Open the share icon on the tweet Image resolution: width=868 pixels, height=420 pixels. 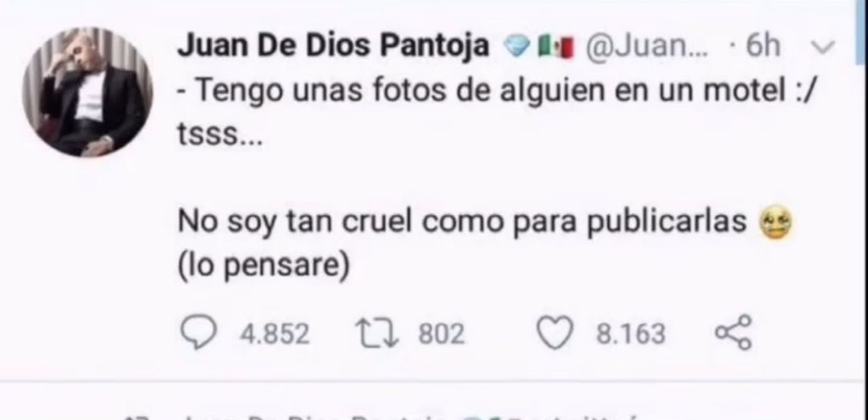pos(734,333)
